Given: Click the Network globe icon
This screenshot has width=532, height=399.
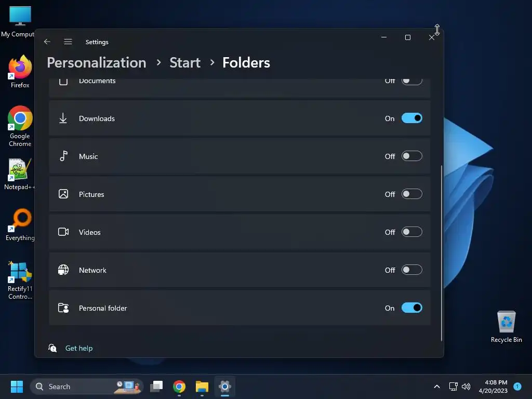Looking at the screenshot, I should [x=63, y=270].
